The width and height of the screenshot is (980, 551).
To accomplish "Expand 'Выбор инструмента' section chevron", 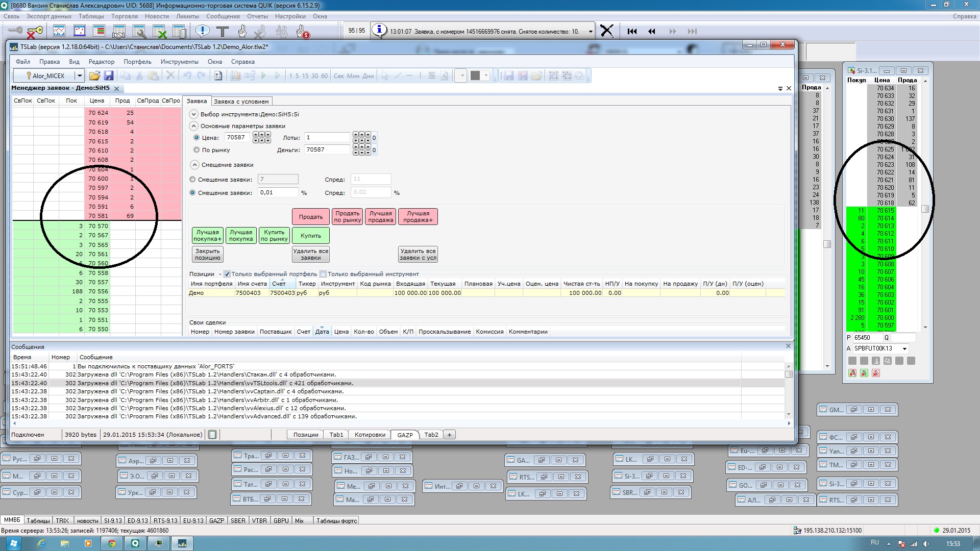I will [193, 114].
